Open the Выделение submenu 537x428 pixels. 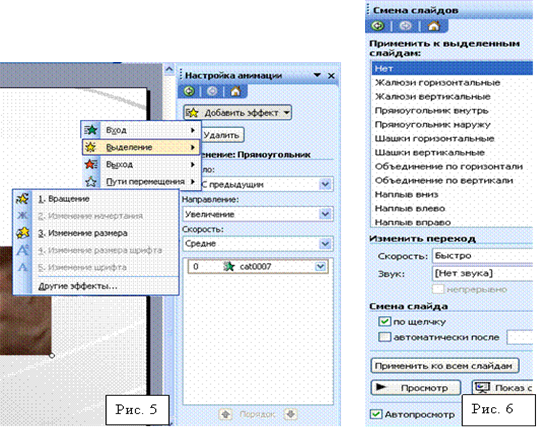(141, 147)
